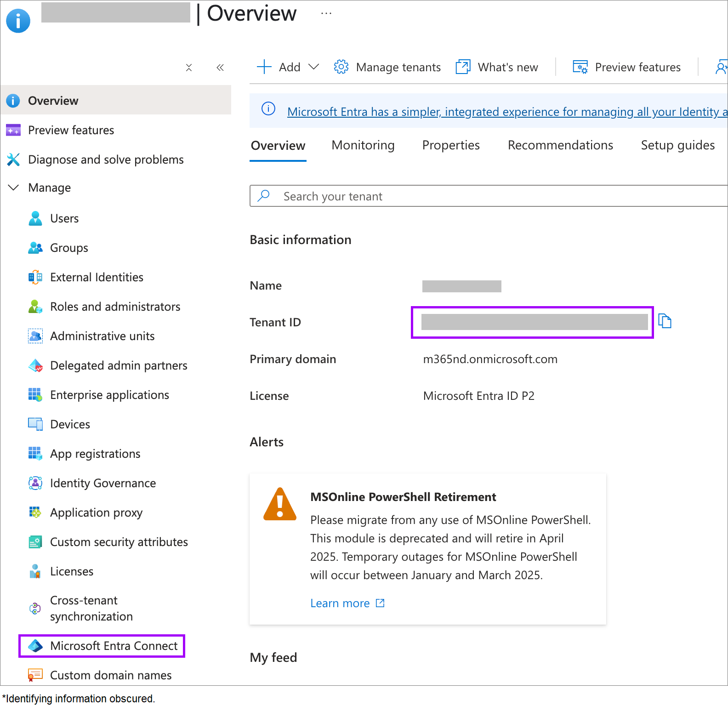Viewport: 728px width, 706px height.
Task: Copy the Tenant ID to clipboard
Action: coord(665,321)
